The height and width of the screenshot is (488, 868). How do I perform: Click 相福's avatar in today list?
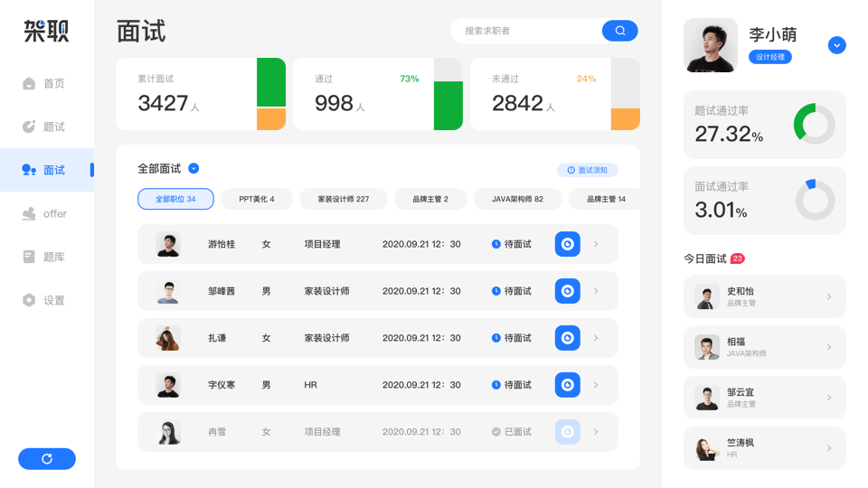coord(707,347)
